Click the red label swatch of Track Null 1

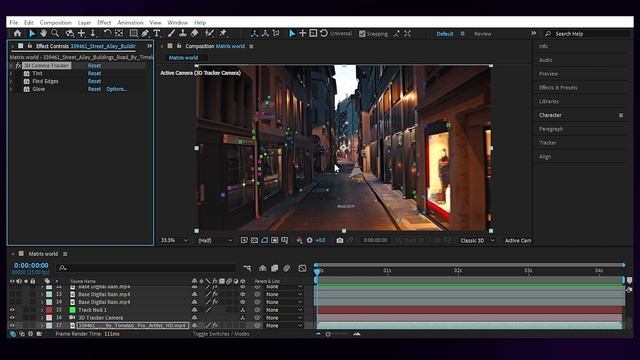(x=49, y=310)
